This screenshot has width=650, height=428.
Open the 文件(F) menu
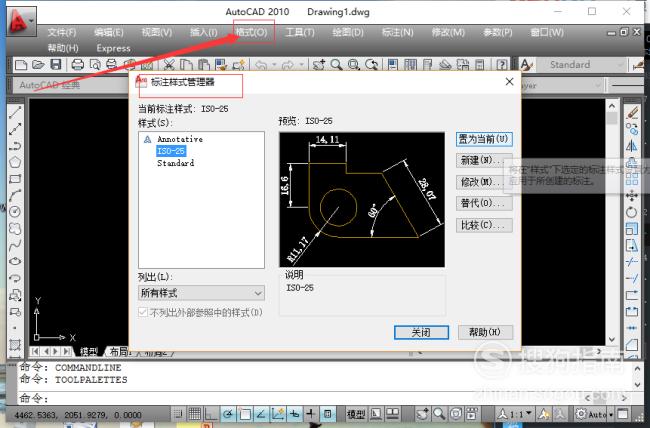point(62,32)
